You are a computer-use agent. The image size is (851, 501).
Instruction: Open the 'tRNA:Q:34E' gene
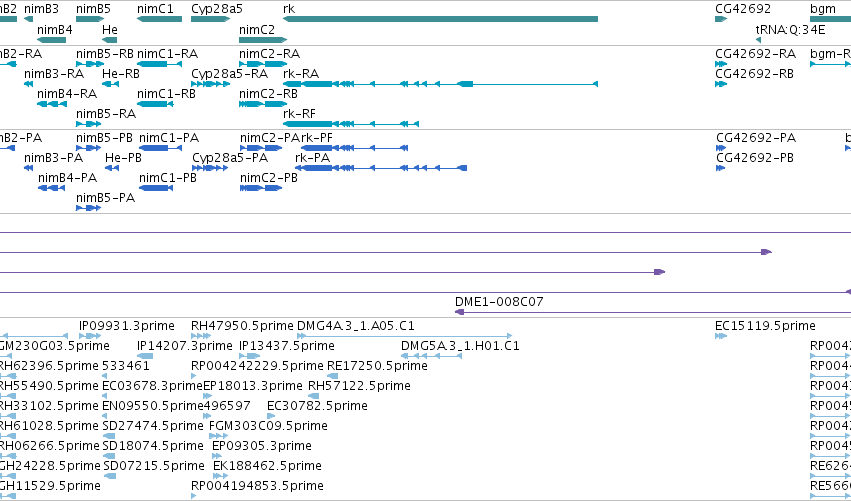pos(758,40)
